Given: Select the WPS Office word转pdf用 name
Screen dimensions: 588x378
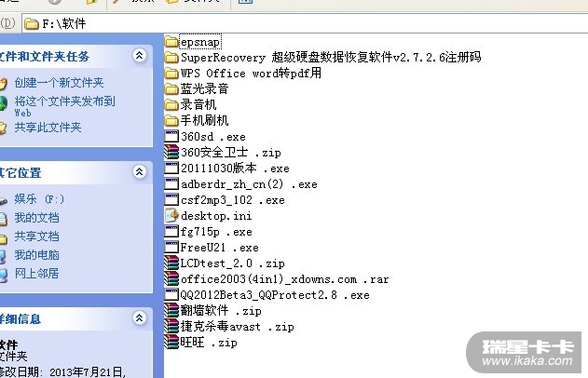Looking at the screenshot, I should (x=251, y=73).
